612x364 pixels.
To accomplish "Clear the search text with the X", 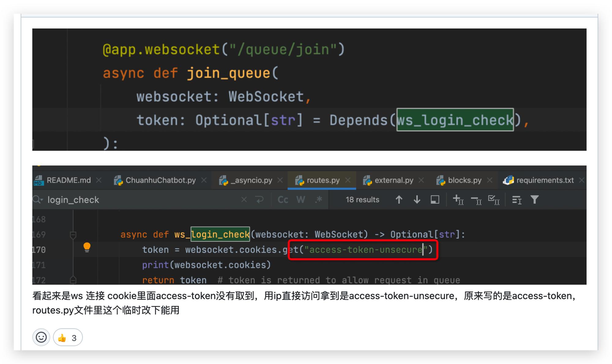I will pos(244,200).
